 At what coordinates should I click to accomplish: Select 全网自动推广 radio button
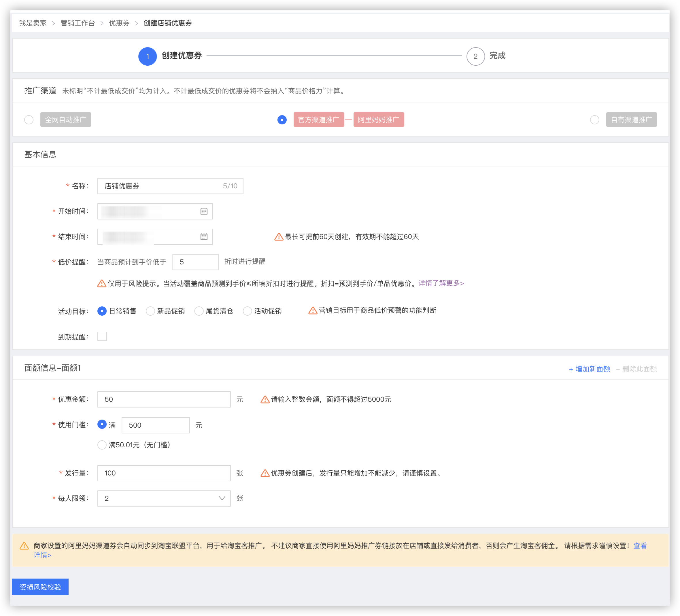(29, 120)
